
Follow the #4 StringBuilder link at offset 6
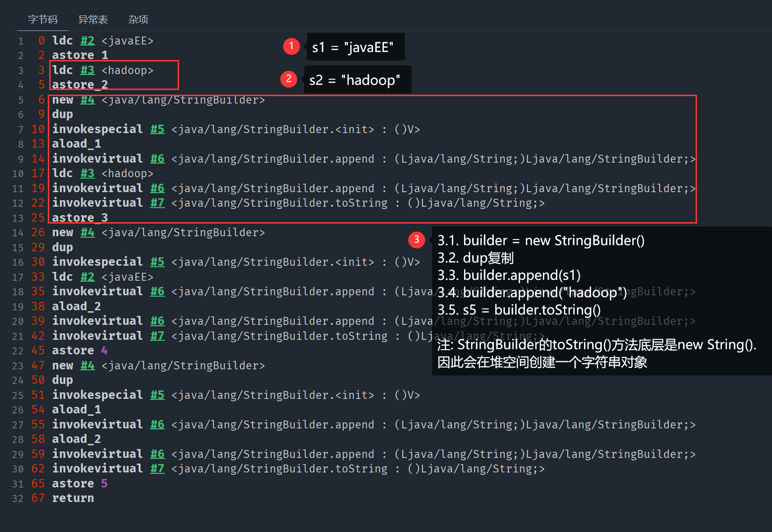coord(87,100)
